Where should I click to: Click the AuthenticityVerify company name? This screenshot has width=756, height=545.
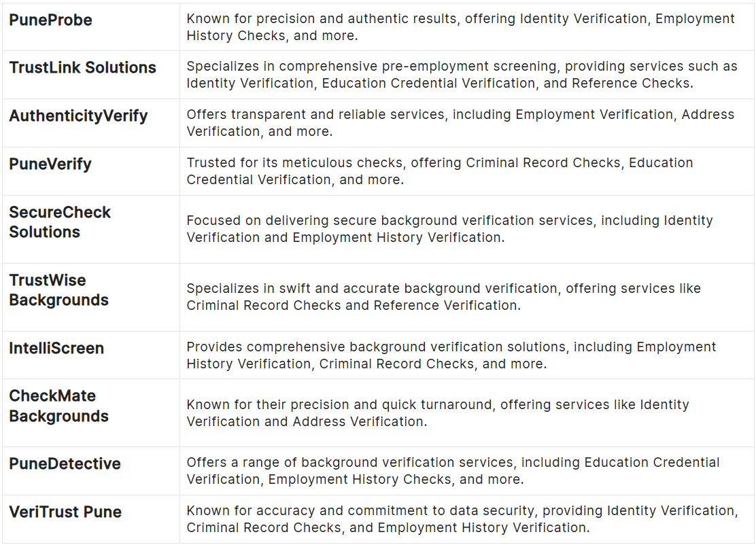78,116
